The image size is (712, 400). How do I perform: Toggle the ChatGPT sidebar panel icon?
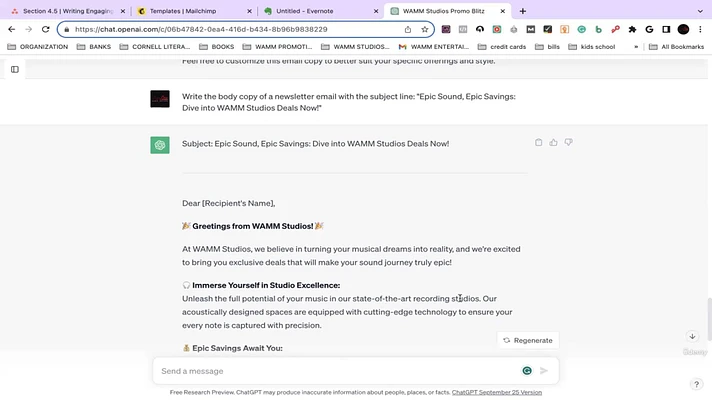click(x=15, y=69)
